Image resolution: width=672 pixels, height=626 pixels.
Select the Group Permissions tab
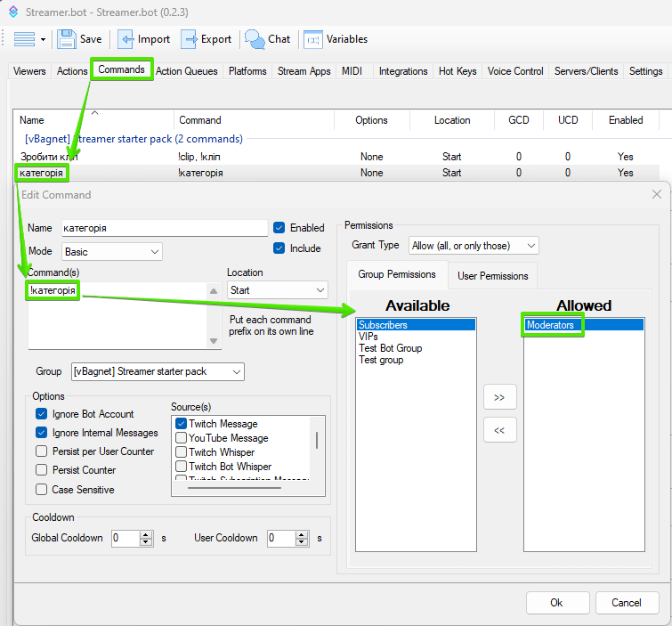[397, 274]
